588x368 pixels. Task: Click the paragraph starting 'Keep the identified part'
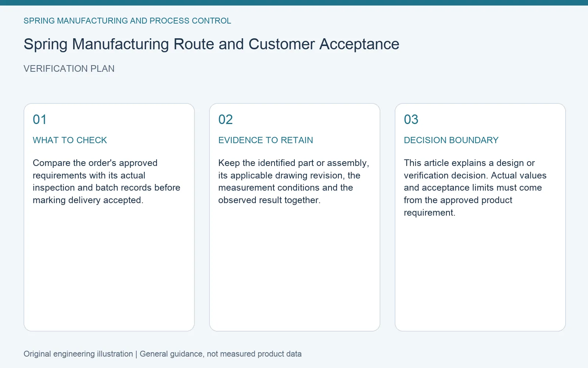click(x=294, y=181)
